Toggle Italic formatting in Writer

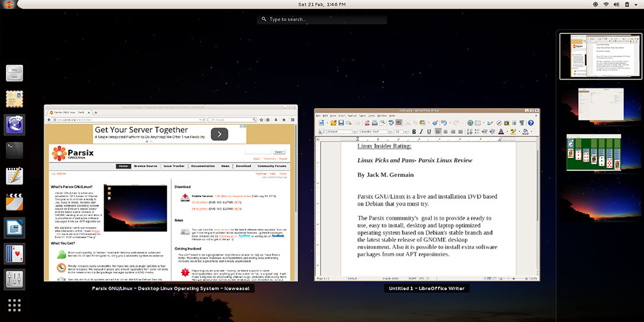[x=422, y=131]
